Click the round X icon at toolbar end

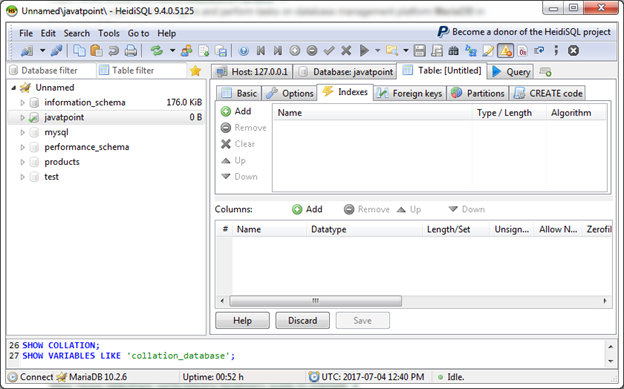573,51
